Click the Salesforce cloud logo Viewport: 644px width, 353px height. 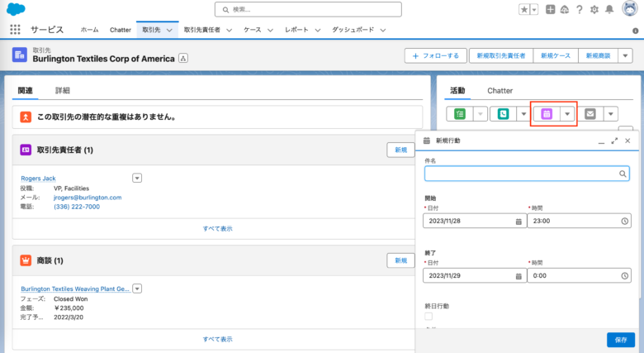click(x=16, y=9)
